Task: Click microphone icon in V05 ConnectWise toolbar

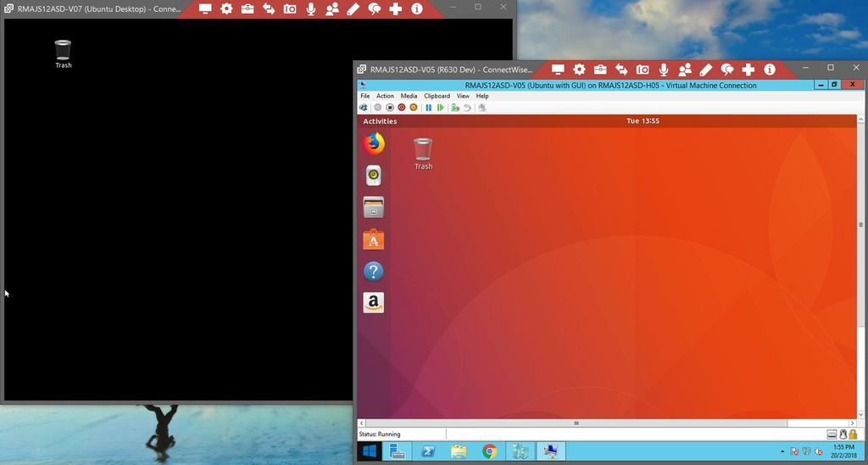Action: coord(664,70)
